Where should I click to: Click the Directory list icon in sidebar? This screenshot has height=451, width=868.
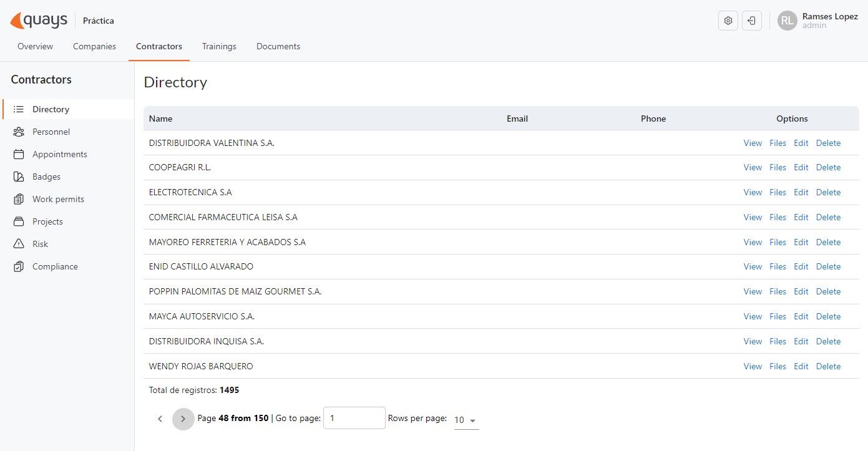coord(19,109)
